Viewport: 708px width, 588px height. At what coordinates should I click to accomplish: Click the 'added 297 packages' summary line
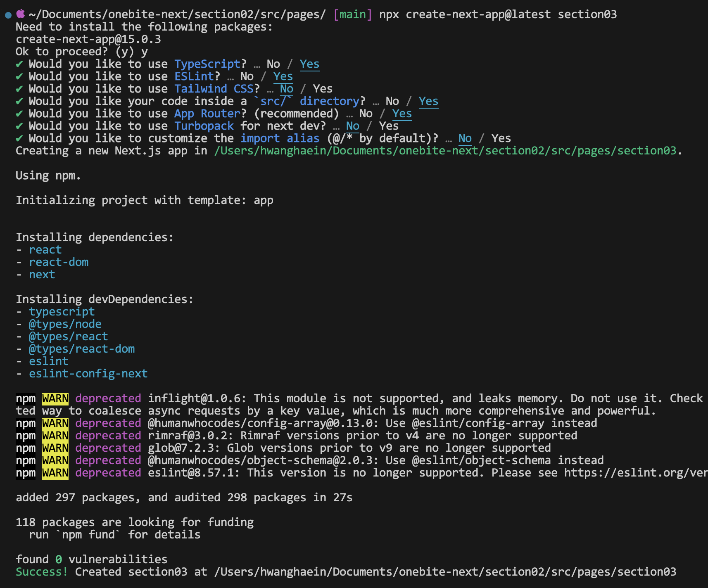184,498
